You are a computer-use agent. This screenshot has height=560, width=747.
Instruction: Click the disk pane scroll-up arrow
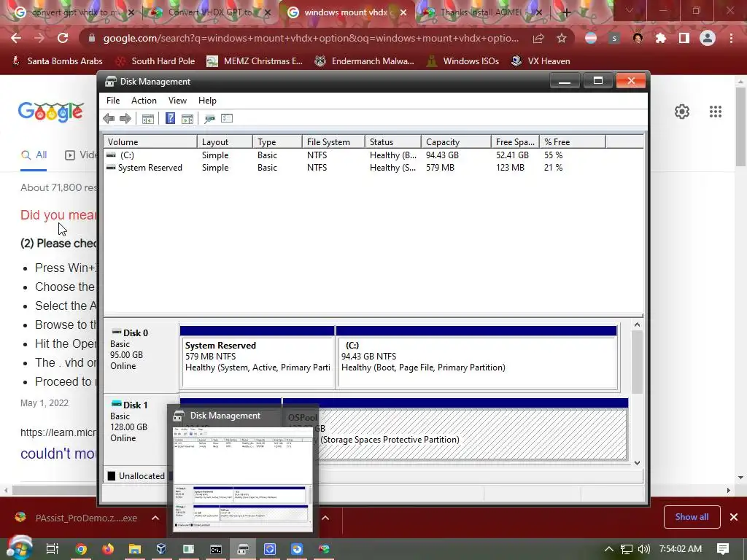(x=637, y=324)
